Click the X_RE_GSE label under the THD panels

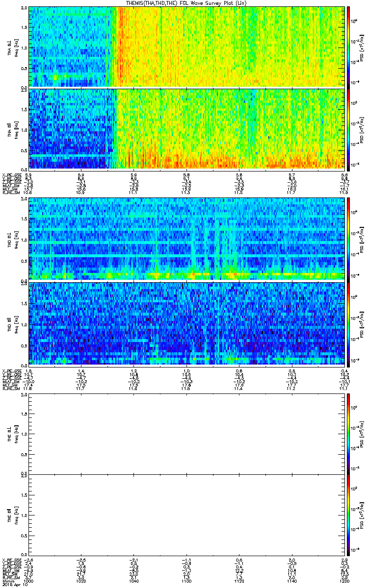pyautogui.click(x=11, y=370)
